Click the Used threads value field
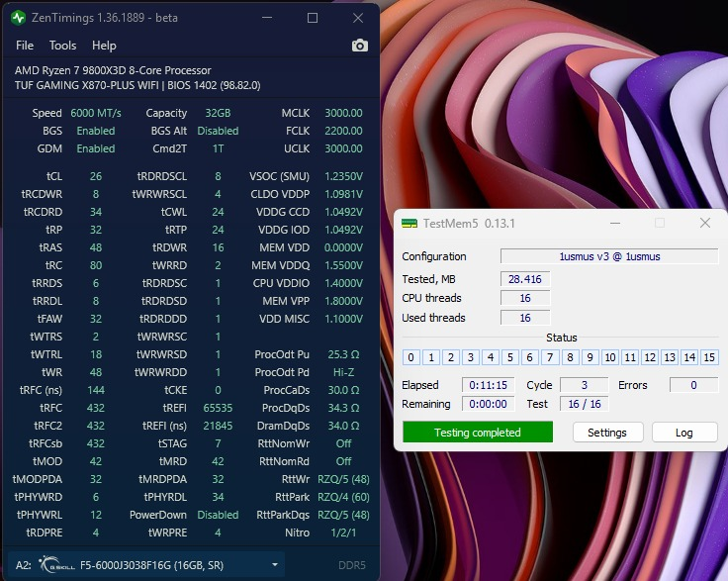728x581 pixels. [525, 318]
